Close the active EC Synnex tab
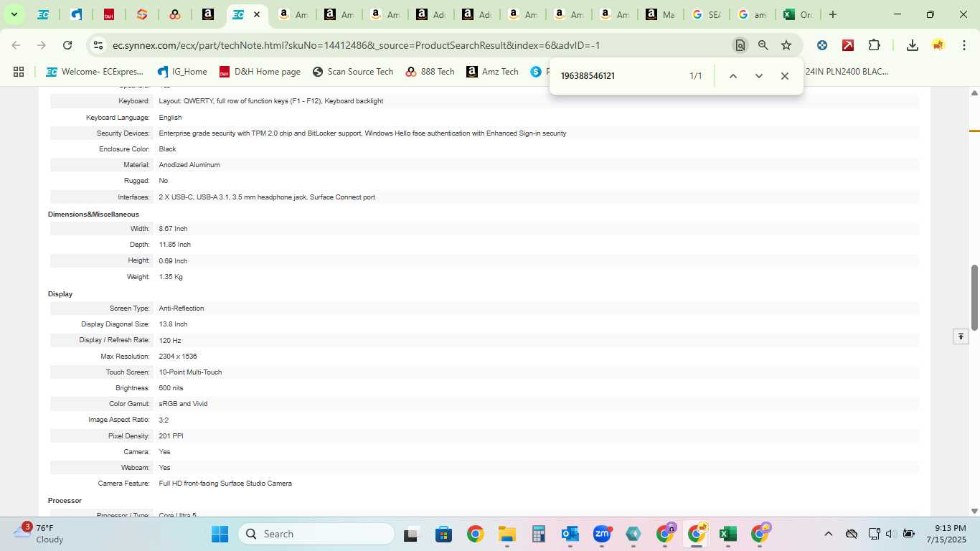This screenshot has height=551, width=980. click(x=257, y=14)
